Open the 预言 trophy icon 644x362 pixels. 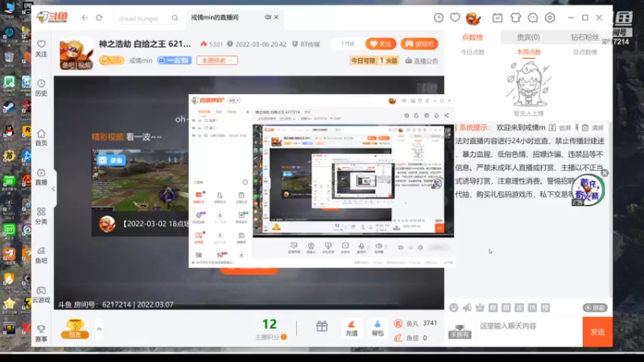[x=75, y=329]
